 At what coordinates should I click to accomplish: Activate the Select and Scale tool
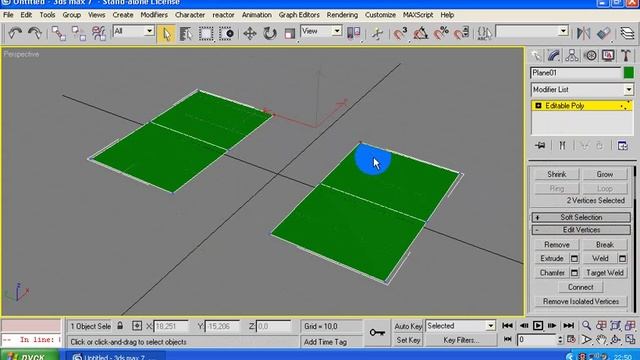[x=289, y=33]
